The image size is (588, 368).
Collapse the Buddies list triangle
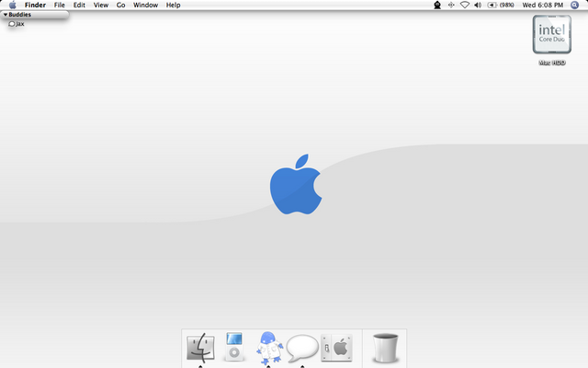pyautogui.click(x=6, y=15)
